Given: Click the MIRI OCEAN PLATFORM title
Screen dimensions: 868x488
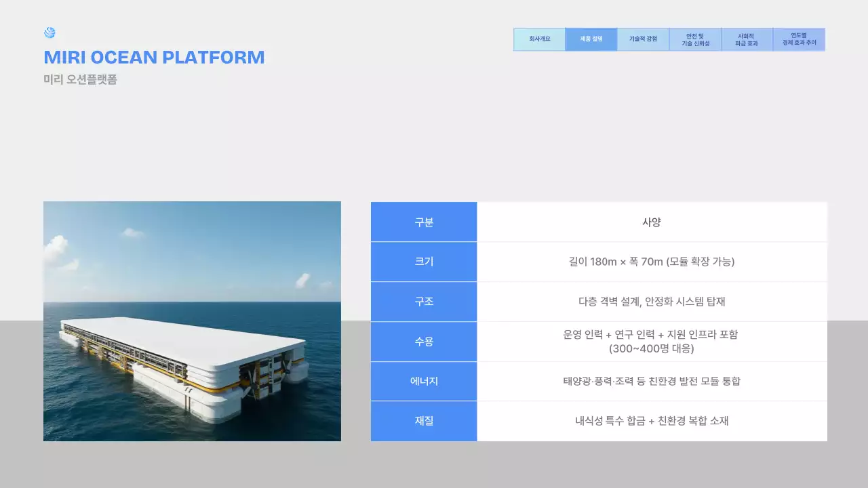Looking at the screenshot, I should 154,57.
